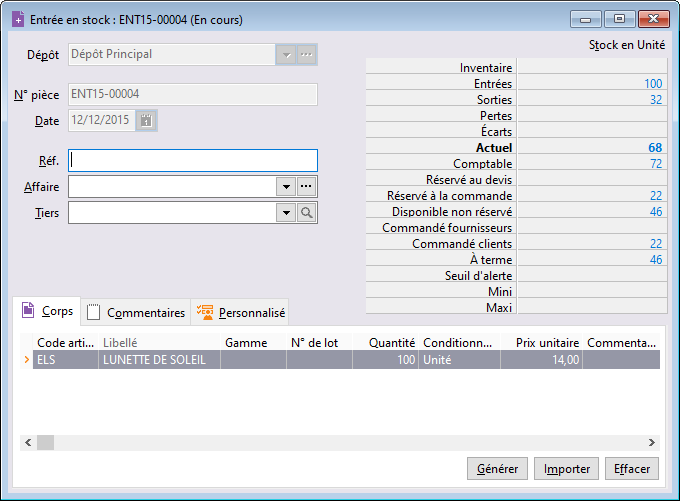
Task: Open the Affaire ellipsis browse button
Action: 307,187
